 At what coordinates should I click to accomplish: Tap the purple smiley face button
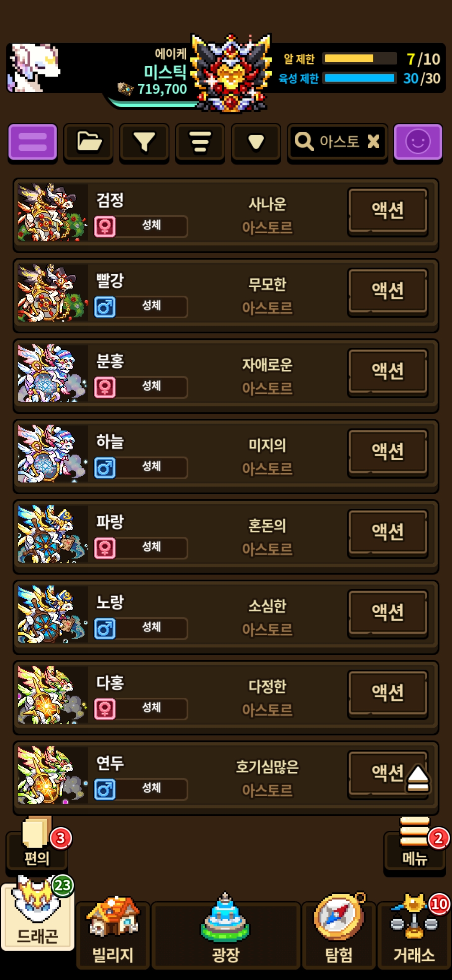(x=418, y=142)
